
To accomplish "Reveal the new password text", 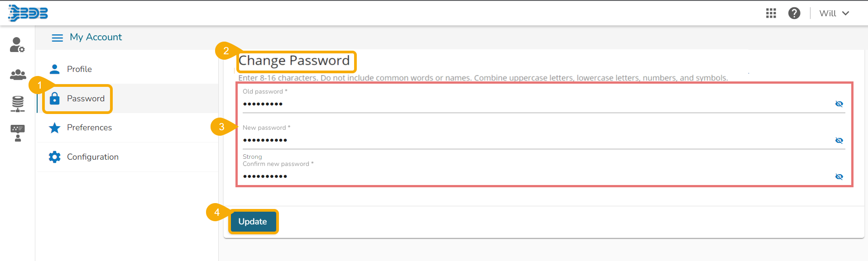I will point(839,140).
